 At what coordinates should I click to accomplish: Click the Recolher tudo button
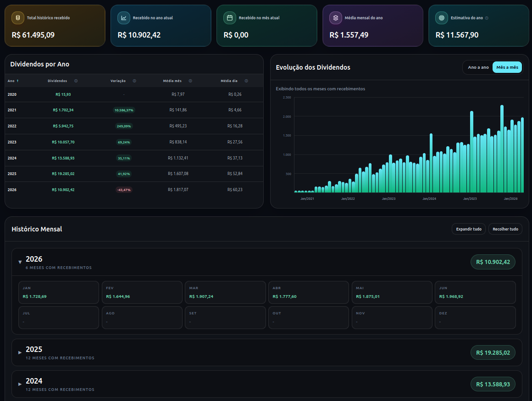[x=505, y=229]
